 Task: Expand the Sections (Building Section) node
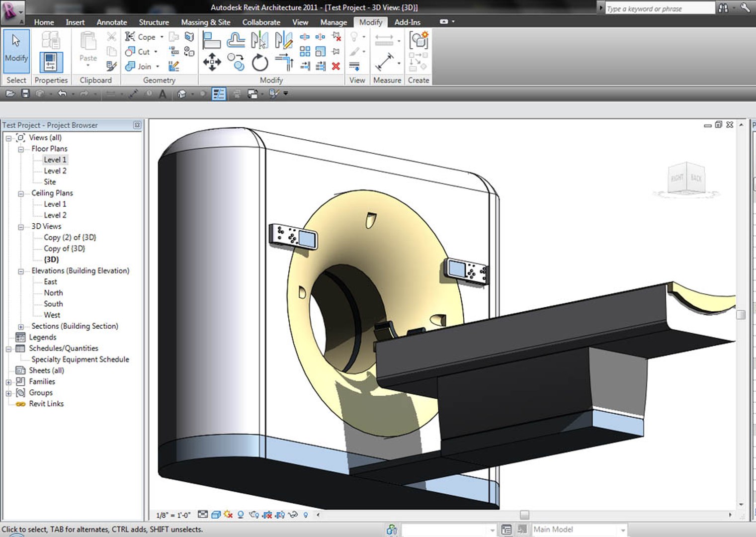pos(21,327)
